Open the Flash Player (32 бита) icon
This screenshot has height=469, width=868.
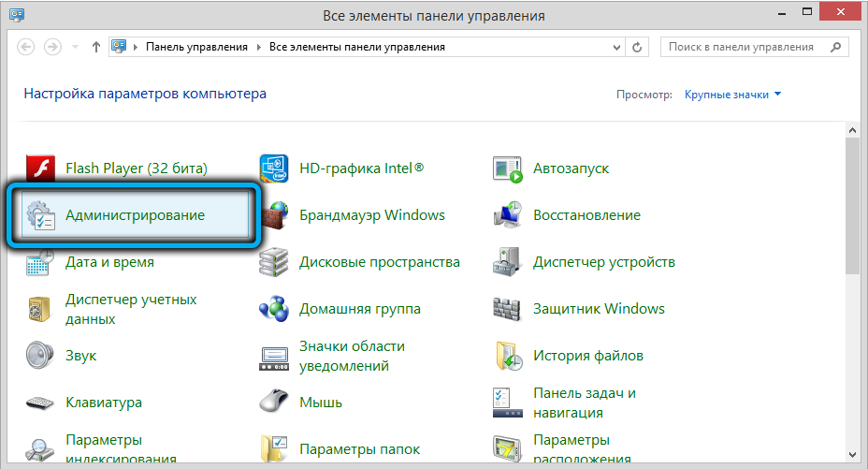click(x=40, y=169)
